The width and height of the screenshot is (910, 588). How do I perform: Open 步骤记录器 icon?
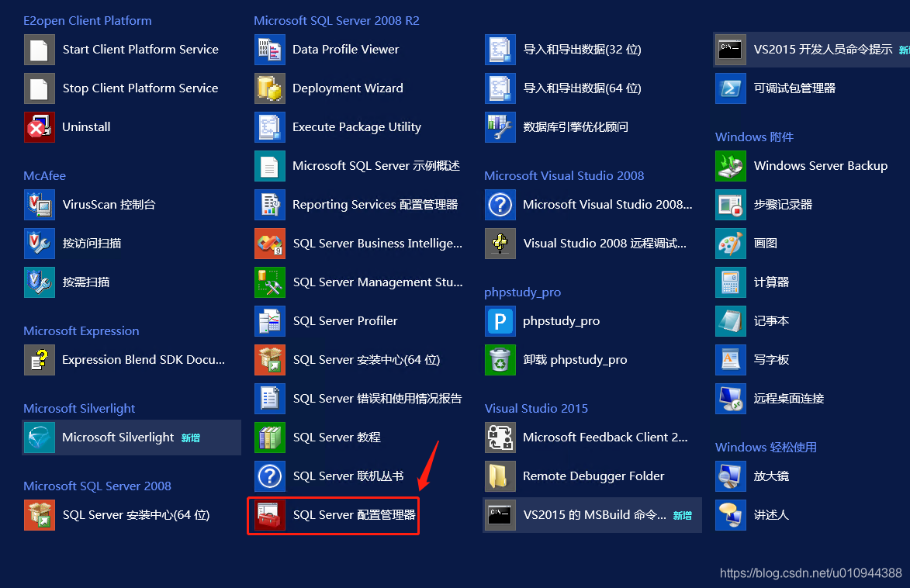[731, 204]
